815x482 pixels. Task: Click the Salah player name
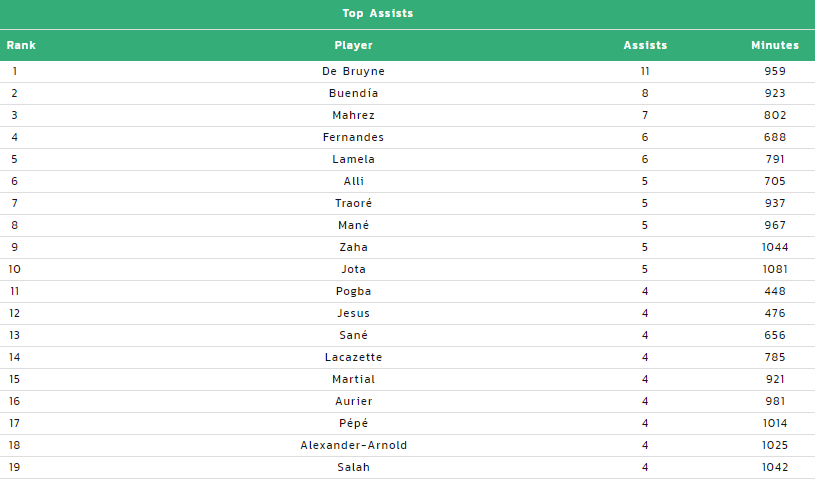pyautogui.click(x=353, y=467)
